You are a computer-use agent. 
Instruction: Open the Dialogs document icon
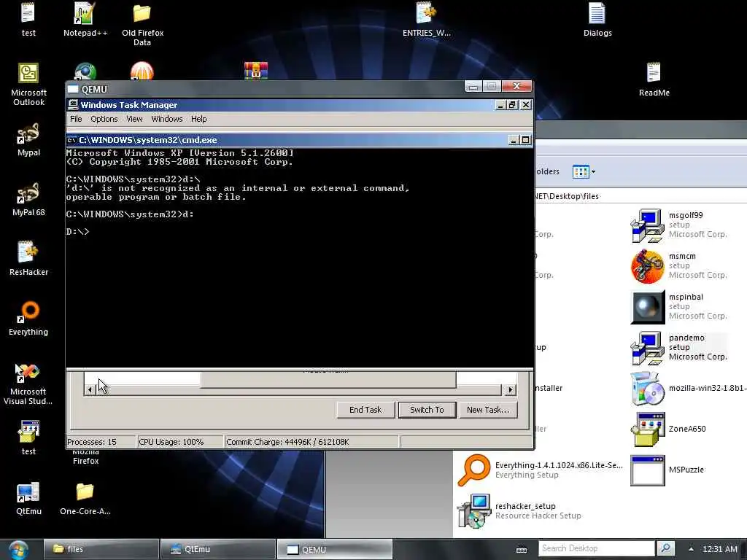coord(597,19)
